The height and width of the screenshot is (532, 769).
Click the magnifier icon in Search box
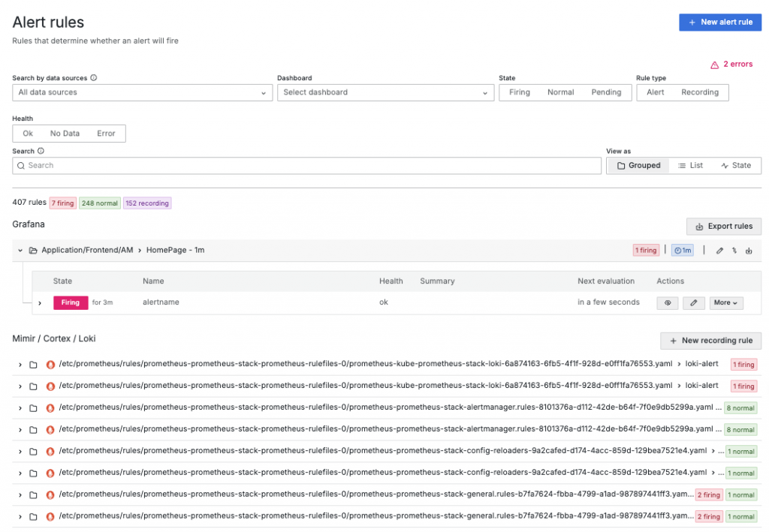coord(21,166)
